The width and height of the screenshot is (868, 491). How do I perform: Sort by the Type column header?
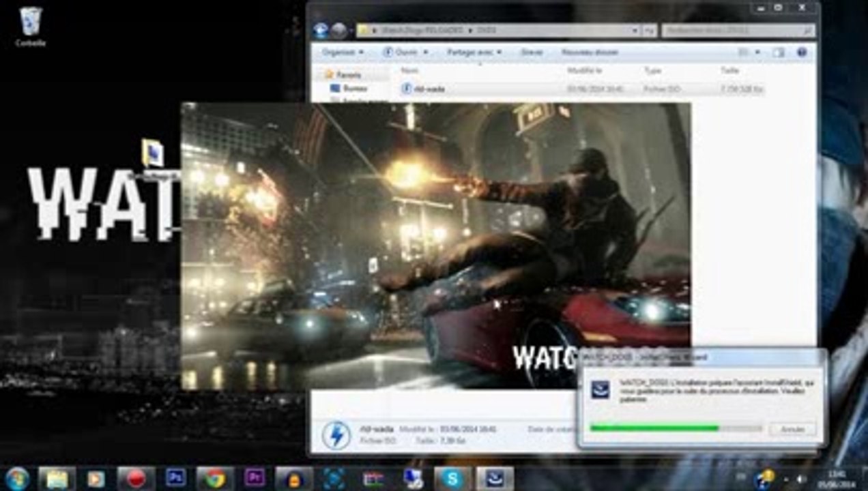tap(652, 70)
